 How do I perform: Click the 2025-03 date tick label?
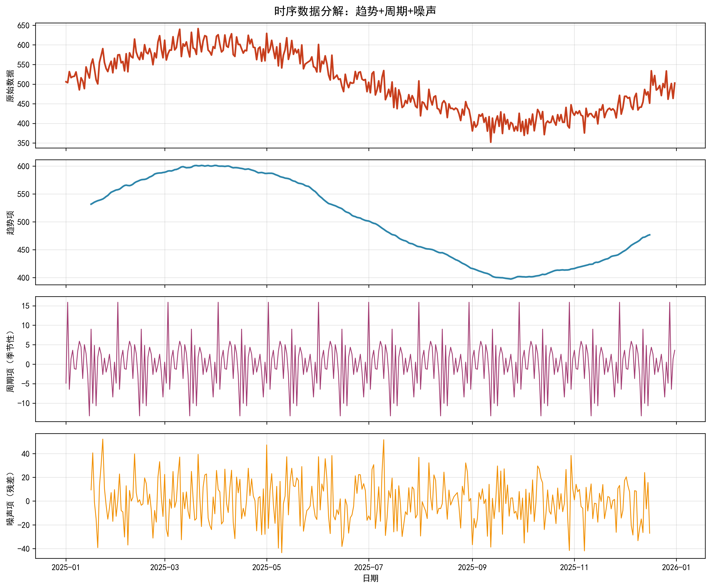[165, 567]
